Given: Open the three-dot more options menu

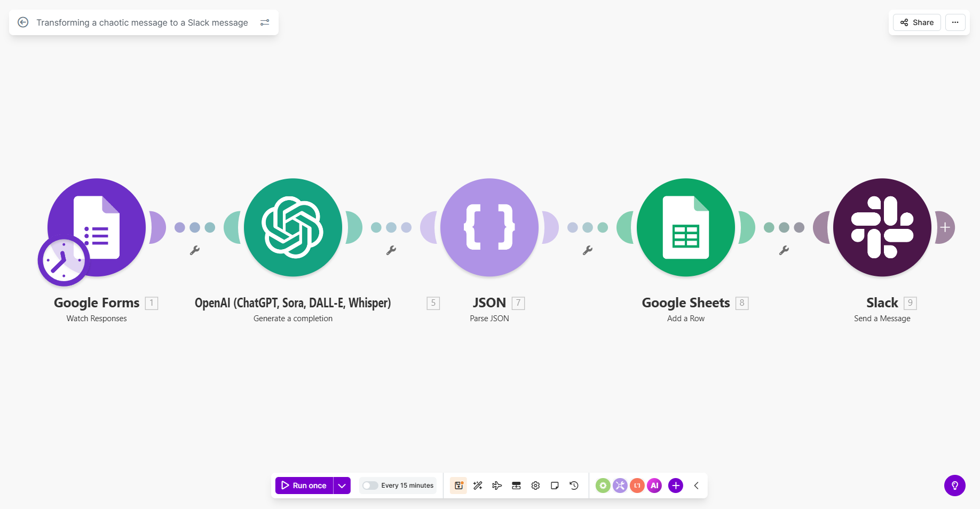Looking at the screenshot, I should point(955,22).
